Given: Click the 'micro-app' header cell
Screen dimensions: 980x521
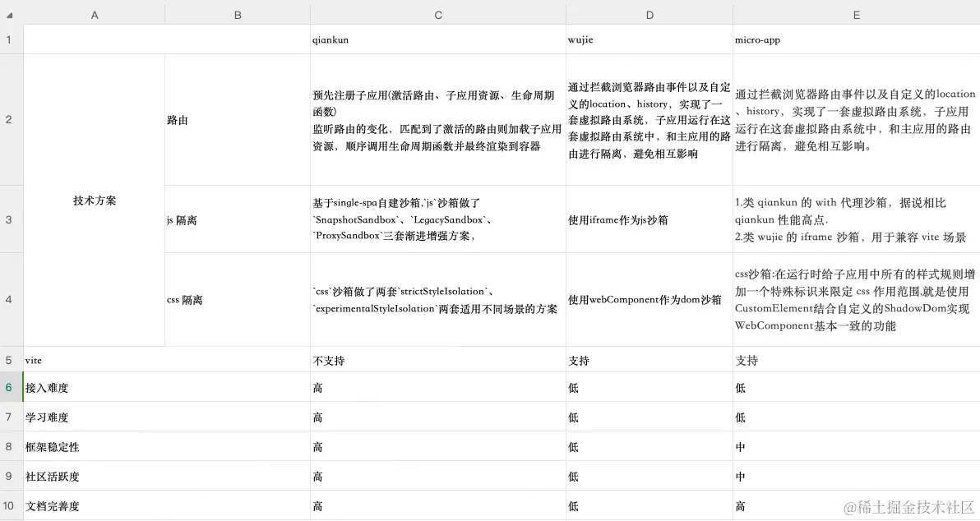Looking at the screenshot, I should point(856,39).
